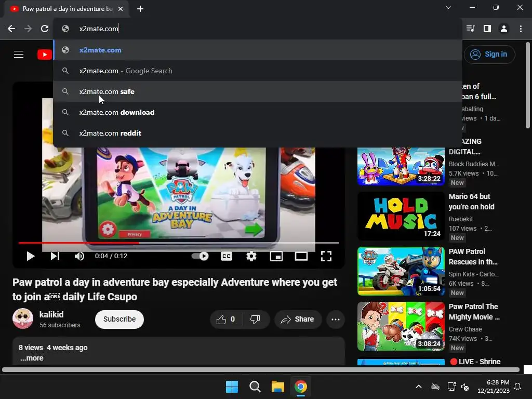The height and width of the screenshot is (399, 532).
Task: Click the Share button
Action: 298,320
